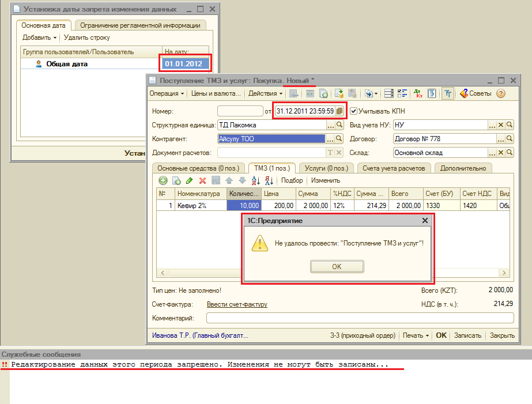532x404 pixels.
Task: Click the Комментарий input field
Action: click(x=360, y=318)
